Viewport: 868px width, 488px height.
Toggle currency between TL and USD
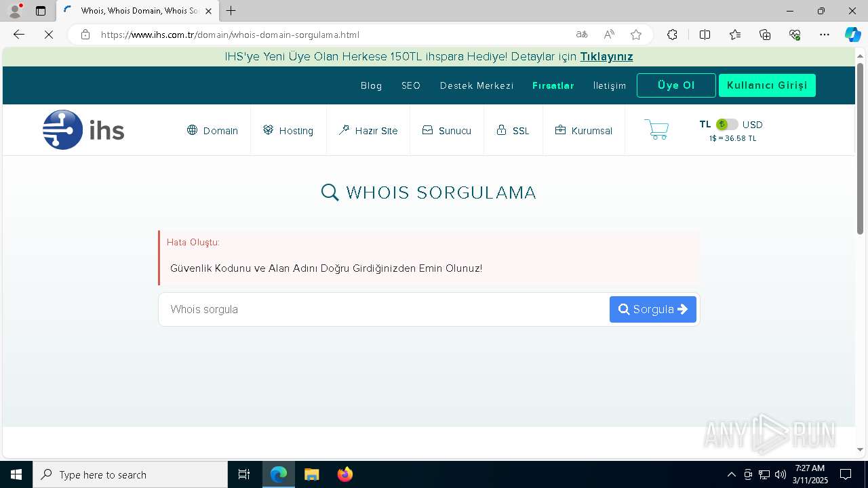point(727,125)
